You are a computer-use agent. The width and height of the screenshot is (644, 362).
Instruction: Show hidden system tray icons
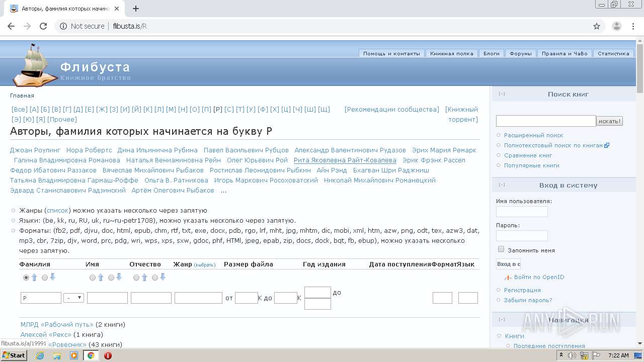tap(560, 355)
